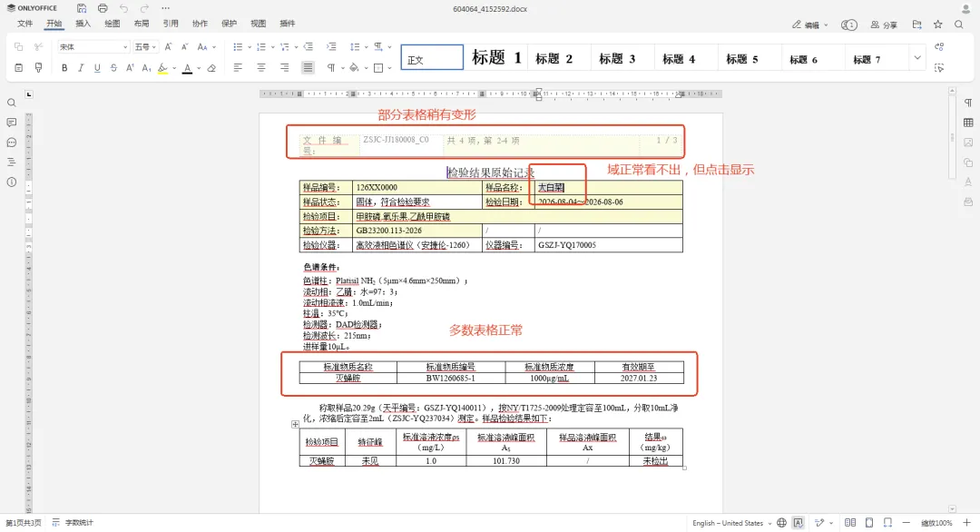
Task: Increase paragraph indent
Action: [331, 47]
